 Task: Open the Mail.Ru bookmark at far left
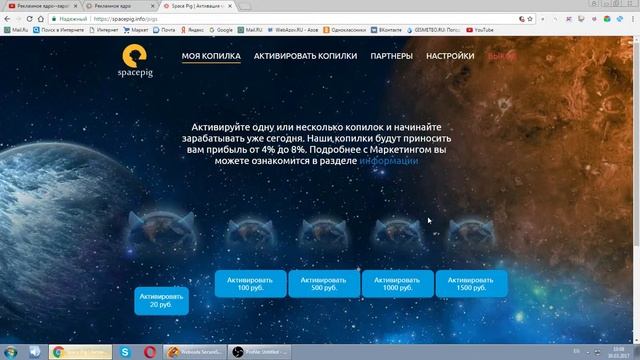[16, 30]
